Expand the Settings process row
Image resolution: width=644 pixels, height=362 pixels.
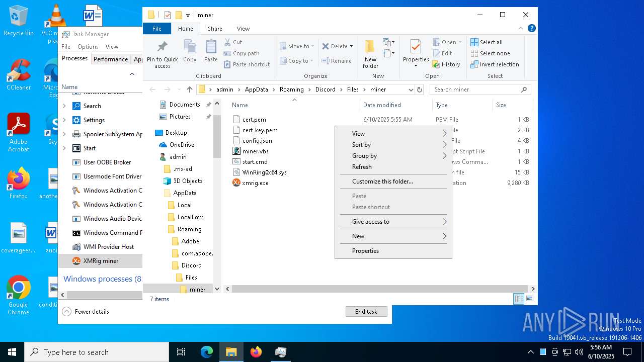tap(64, 120)
